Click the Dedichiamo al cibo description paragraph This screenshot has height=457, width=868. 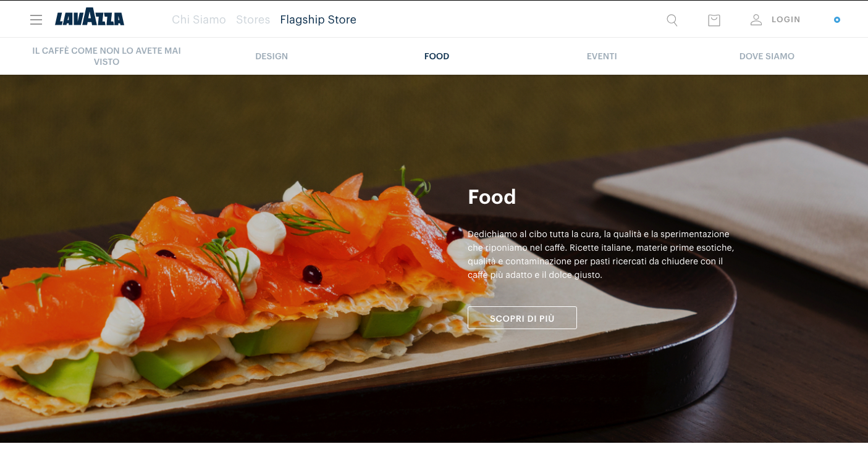[600, 254]
